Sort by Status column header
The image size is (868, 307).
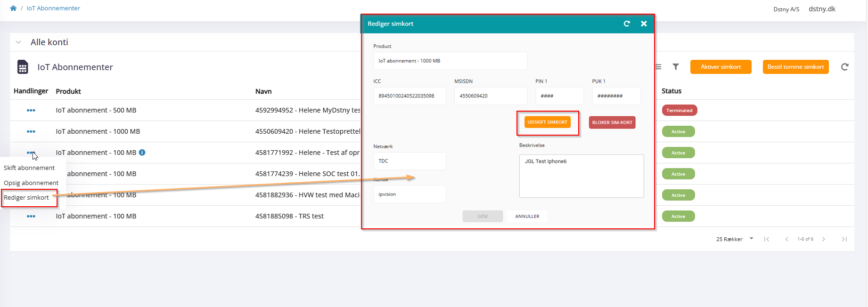[671, 91]
